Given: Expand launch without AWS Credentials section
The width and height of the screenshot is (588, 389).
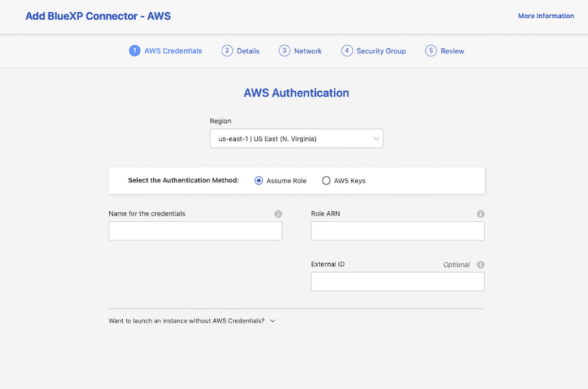Looking at the screenshot, I should 192,320.
